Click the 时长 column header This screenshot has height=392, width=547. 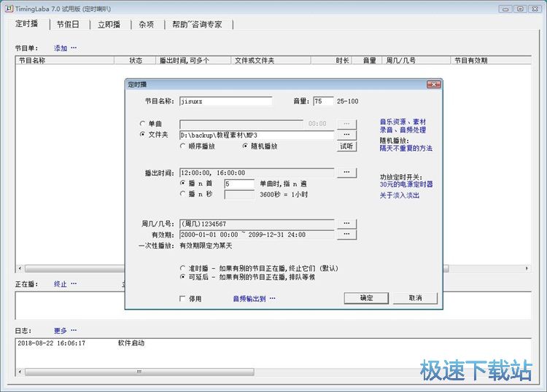[331, 60]
